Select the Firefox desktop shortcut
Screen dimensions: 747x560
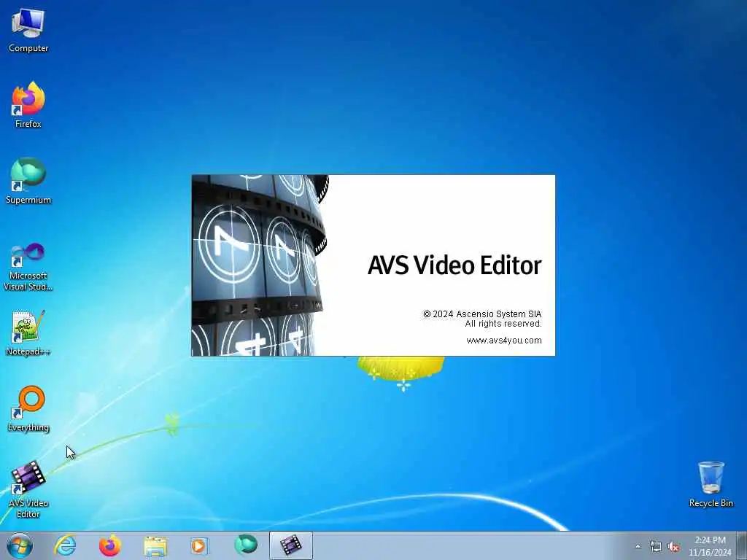point(28,105)
